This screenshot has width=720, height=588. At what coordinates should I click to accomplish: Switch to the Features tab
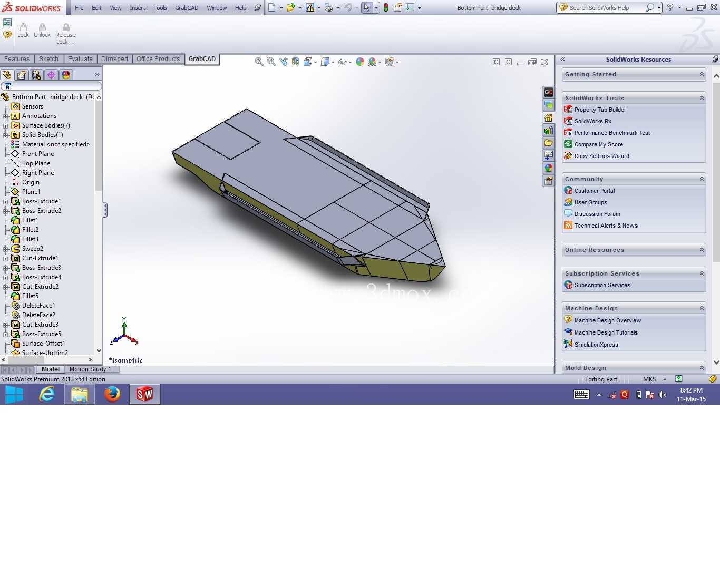[x=17, y=59]
